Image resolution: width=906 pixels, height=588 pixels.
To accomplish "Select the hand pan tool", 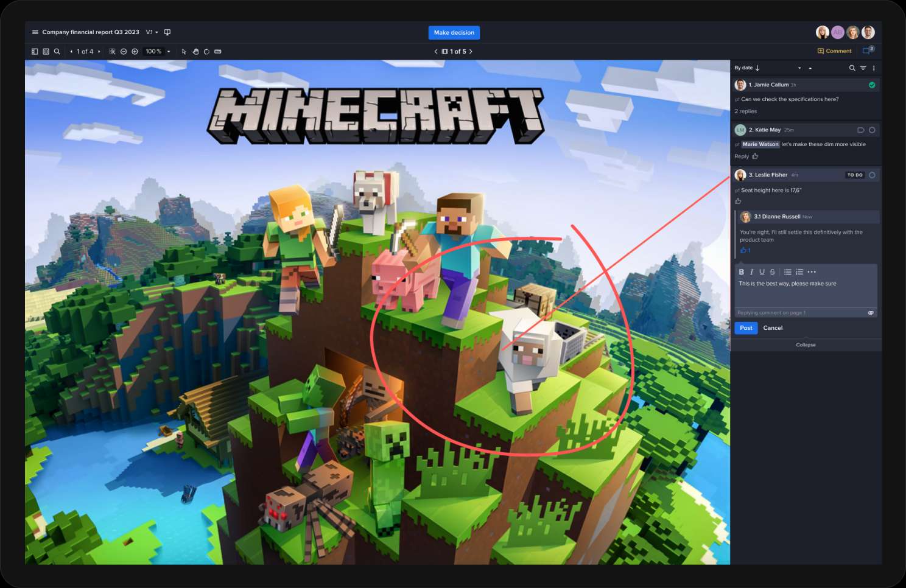I will (x=195, y=52).
